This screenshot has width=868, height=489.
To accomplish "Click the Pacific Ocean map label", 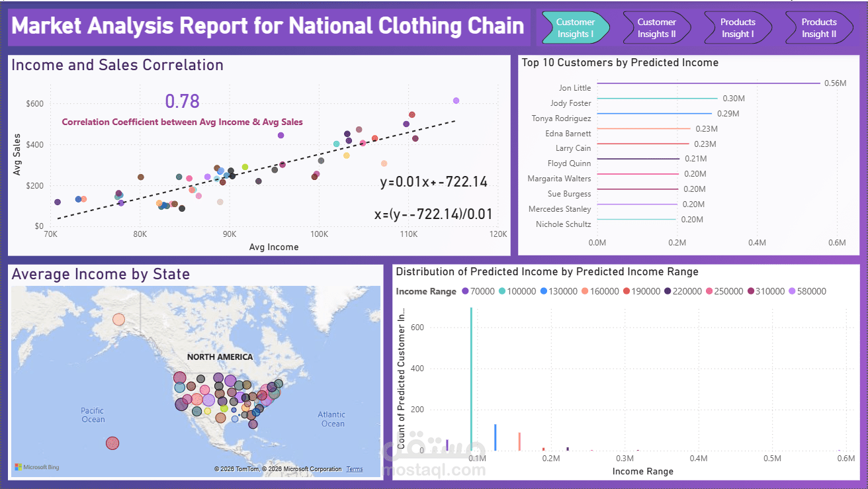I will point(93,415).
